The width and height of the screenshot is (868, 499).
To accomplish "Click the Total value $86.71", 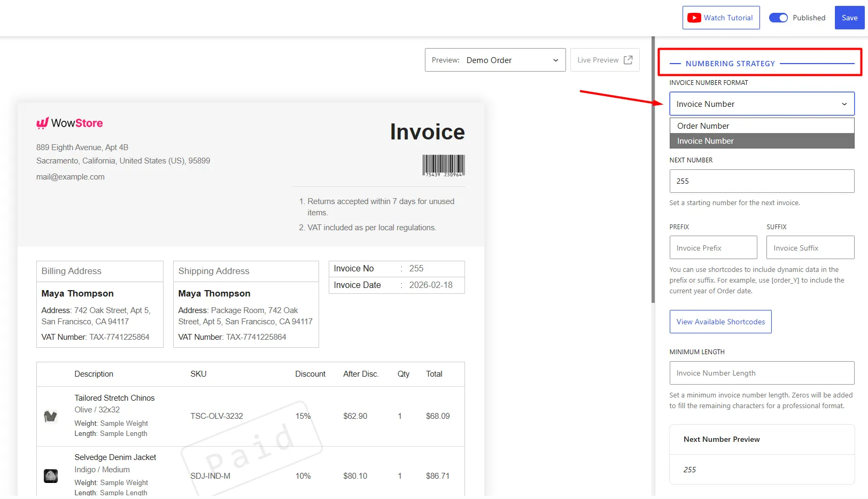I will click(x=438, y=476).
